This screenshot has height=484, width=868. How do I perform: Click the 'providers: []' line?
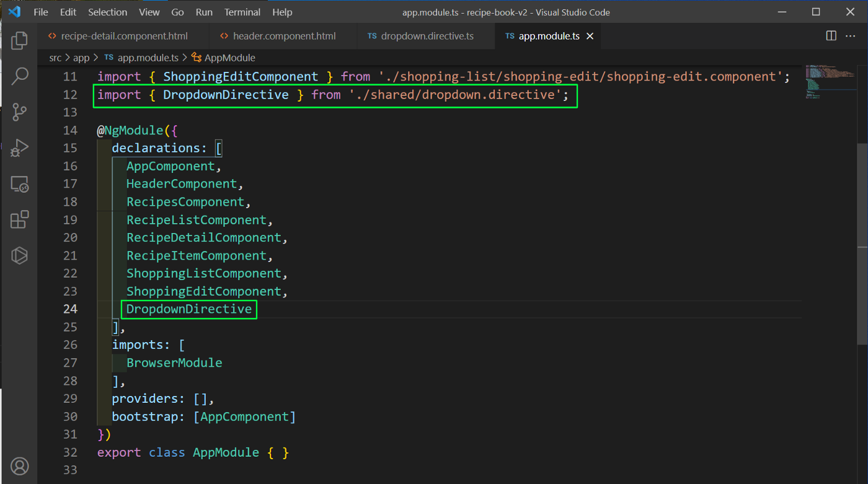click(163, 398)
